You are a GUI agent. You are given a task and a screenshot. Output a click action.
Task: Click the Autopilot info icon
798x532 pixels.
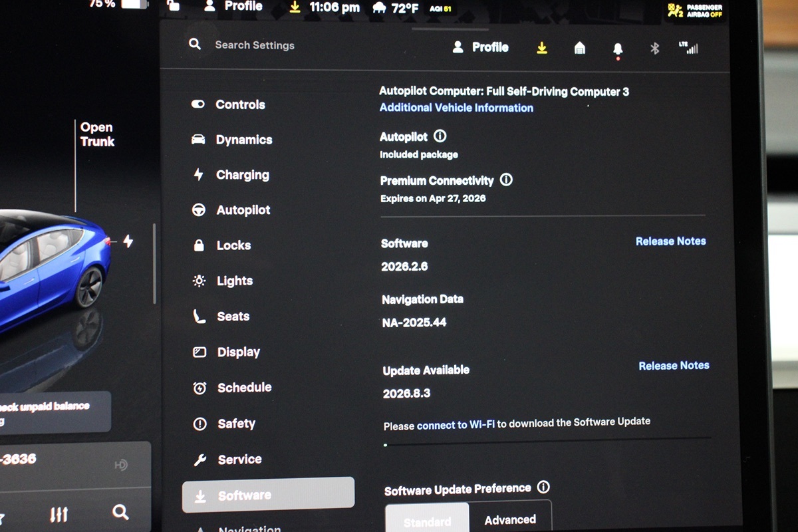coord(440,136)
